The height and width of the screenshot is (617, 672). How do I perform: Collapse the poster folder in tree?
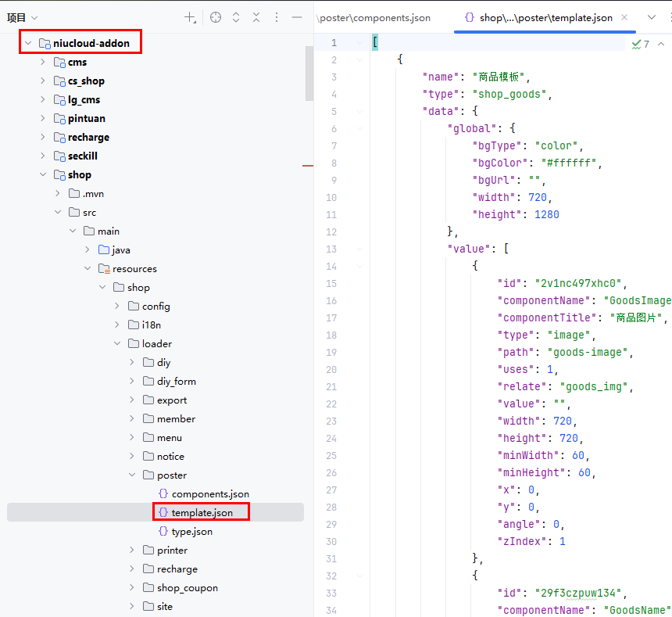pyautogui.click(x=131, y=475)
